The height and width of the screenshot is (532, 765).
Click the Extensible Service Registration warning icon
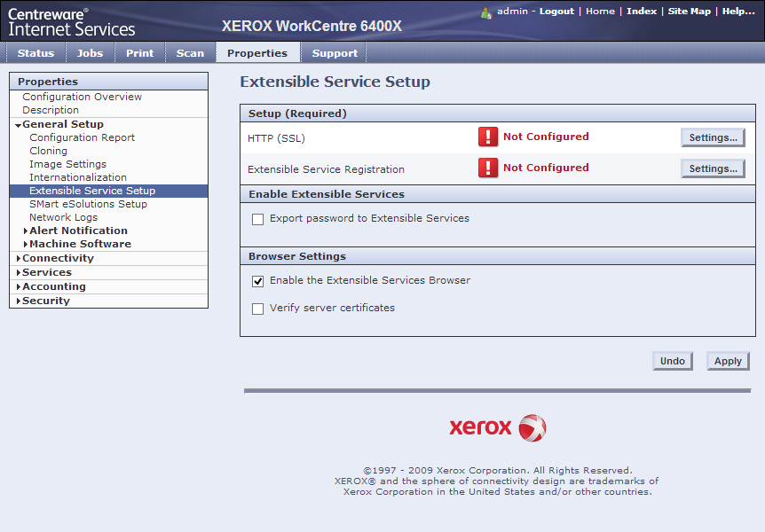click(488, 168)
